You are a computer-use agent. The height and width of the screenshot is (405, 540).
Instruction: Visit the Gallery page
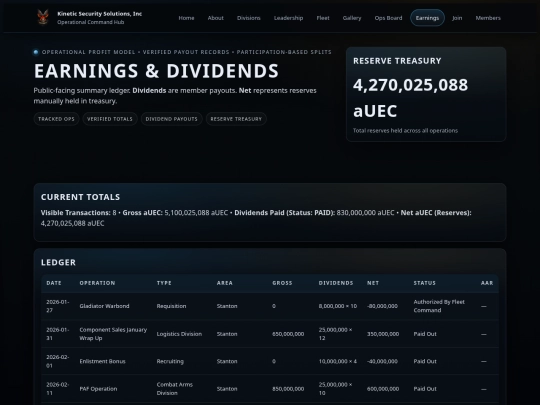[x=352, y=18]
